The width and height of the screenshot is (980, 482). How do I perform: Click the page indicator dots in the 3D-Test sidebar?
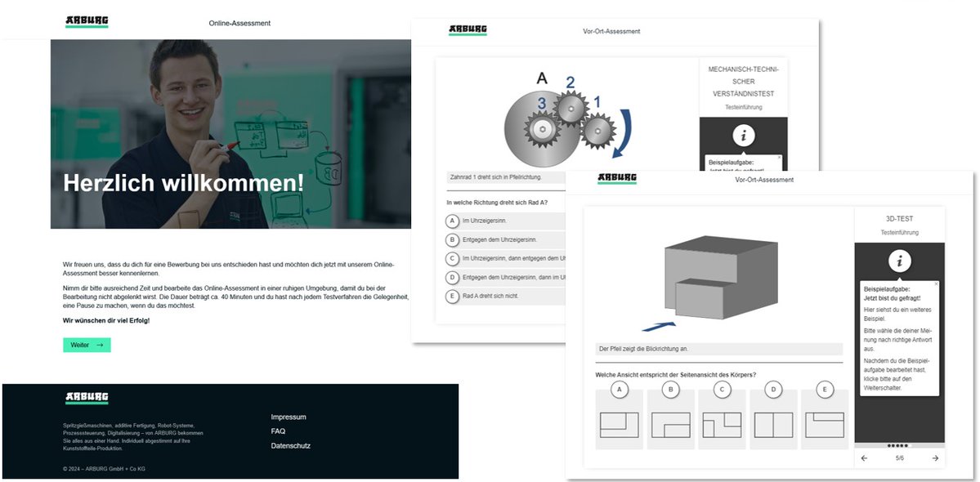pos(899,446)
